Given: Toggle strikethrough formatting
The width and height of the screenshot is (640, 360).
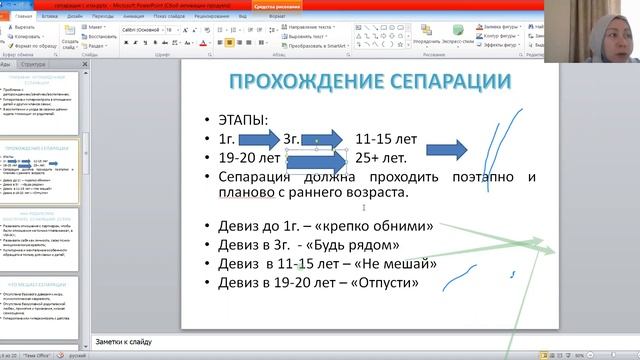Looking at the screenshot, I should (x=165, y=42).
